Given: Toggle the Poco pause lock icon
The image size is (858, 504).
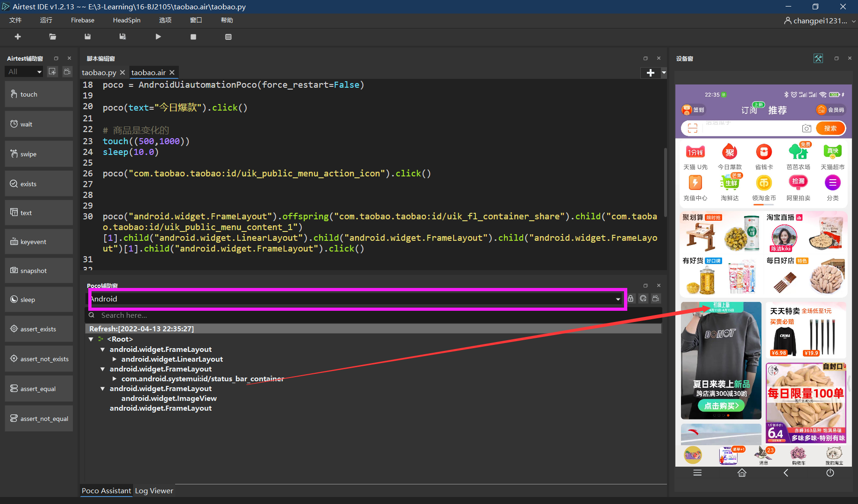Looking at the screenshot, I should (631, 299).
